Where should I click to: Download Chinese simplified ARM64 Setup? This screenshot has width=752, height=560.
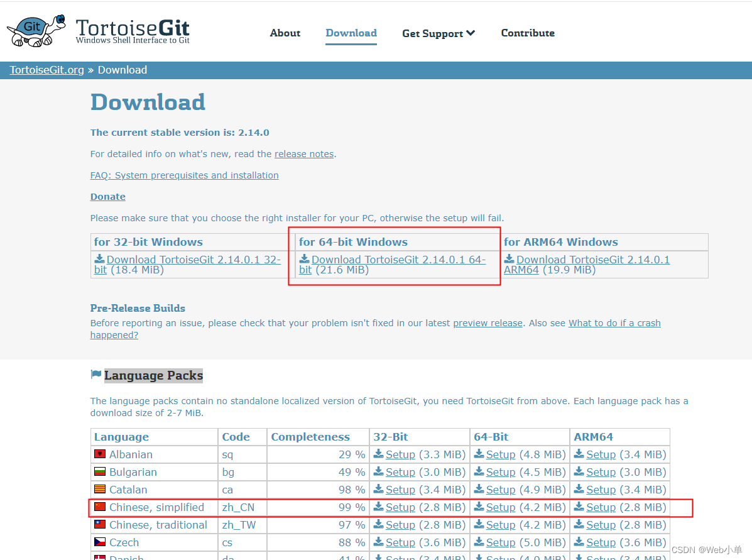coord(601,507)
